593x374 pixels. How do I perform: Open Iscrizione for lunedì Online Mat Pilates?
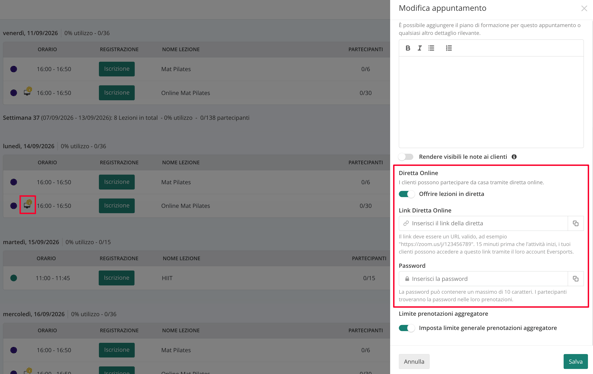click(116, 206)
